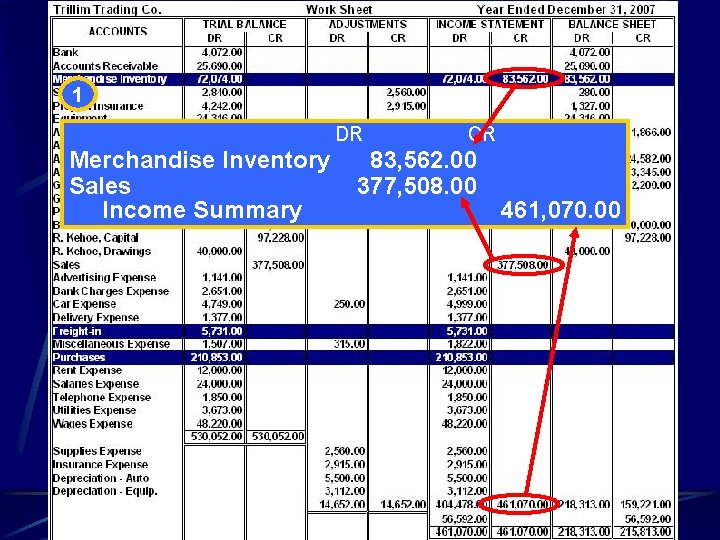
Task: Click the Utilities Expense row label
Action: click(x=94, y=410)
